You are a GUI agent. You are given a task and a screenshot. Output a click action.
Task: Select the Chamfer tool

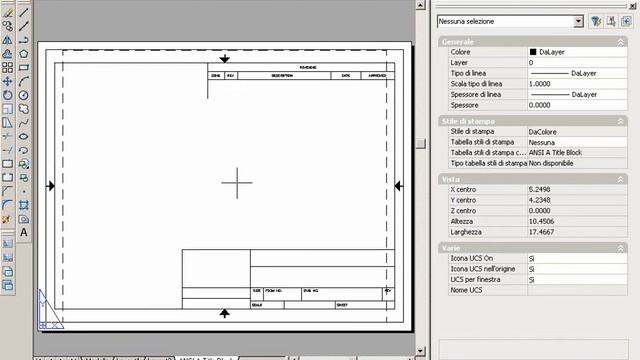[x=7, y=191]
